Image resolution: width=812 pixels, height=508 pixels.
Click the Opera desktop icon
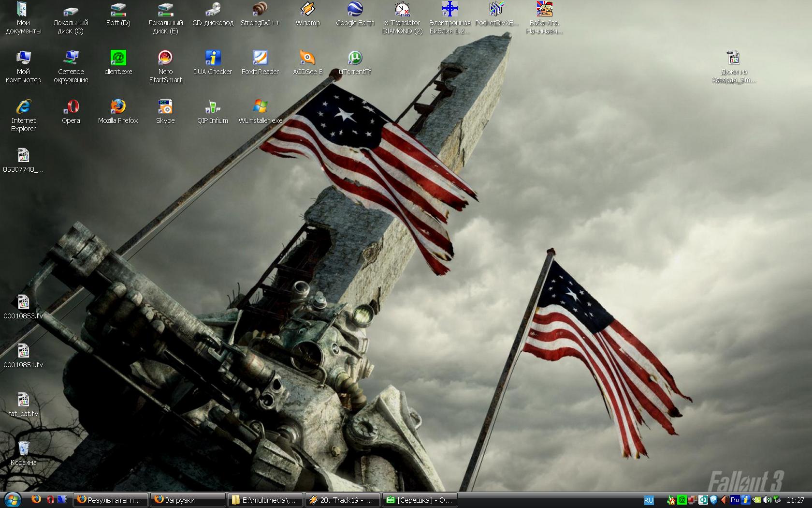point(71,107)
